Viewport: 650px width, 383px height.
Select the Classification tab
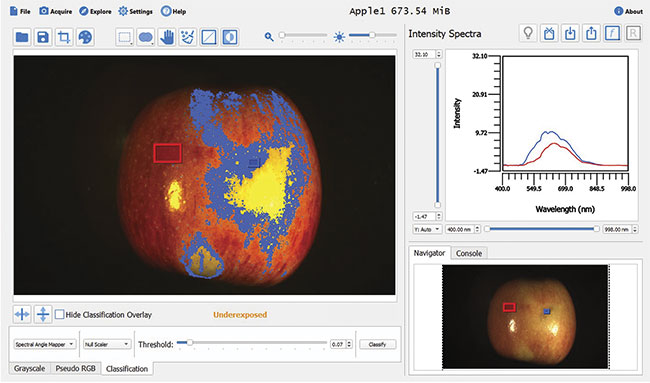(127, 368)
